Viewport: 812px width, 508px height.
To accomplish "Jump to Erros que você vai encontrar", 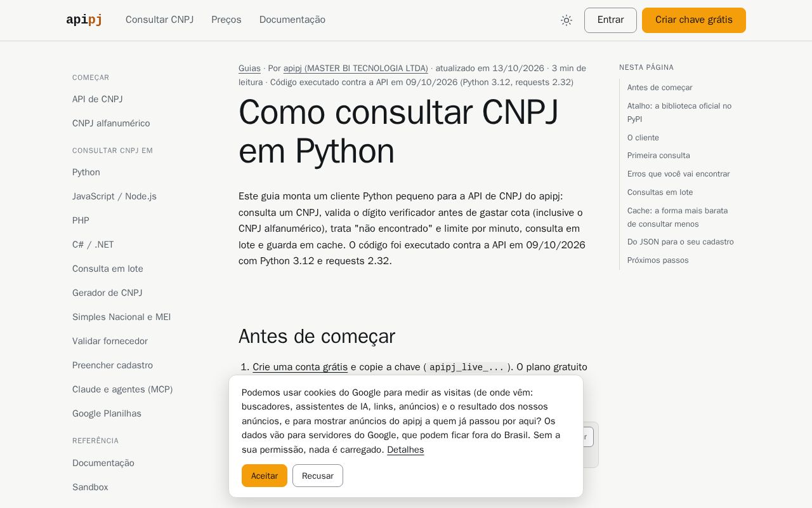I will click(x=678, y=174).
